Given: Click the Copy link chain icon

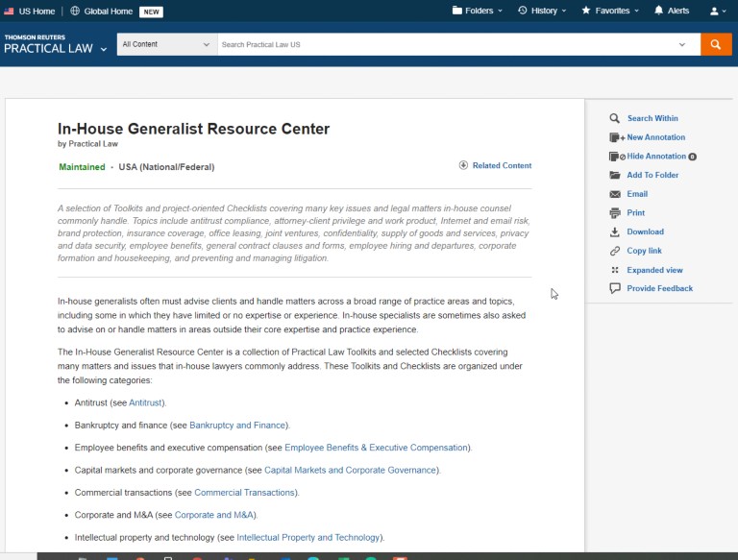Looking at the screenshot, I should tap(615, 251).
